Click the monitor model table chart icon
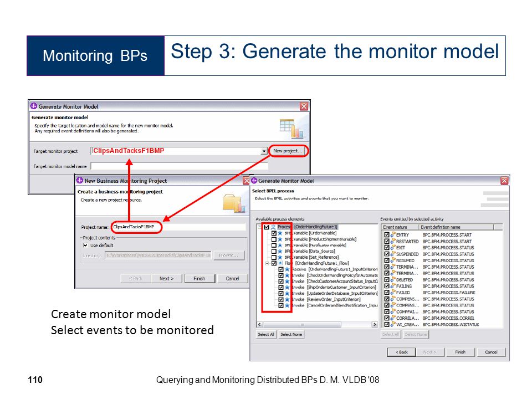 291,129
